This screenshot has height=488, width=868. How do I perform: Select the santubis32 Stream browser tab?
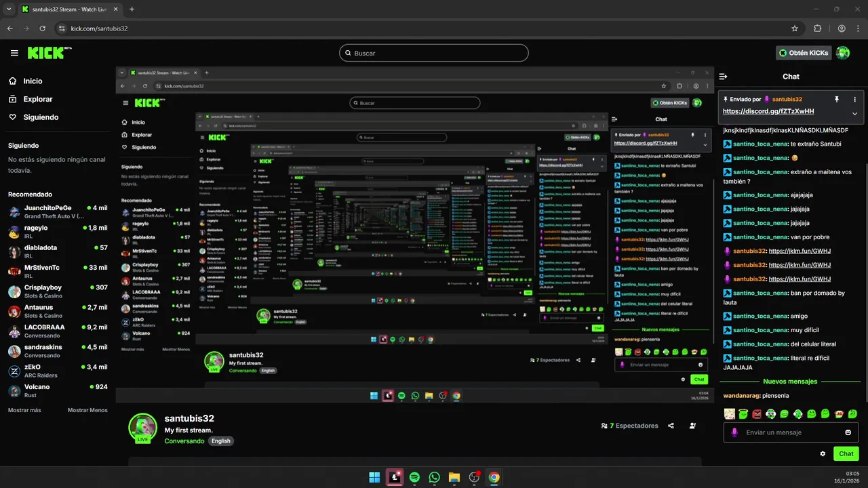coord(69,9)
